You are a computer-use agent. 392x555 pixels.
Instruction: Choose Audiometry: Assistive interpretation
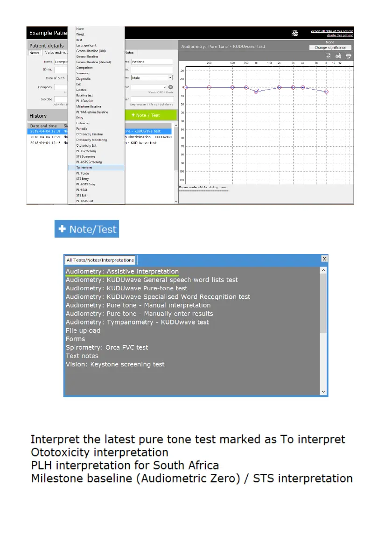[122, 272]
